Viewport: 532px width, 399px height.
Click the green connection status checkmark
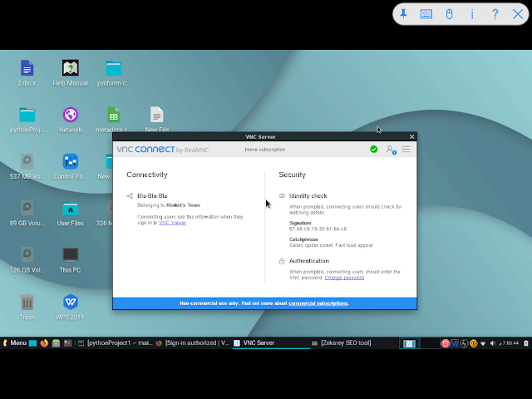click(x=373, y=150)
